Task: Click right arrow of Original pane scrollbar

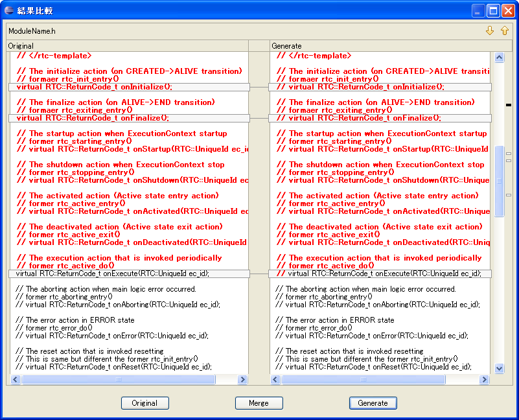Action: point(242,379)
